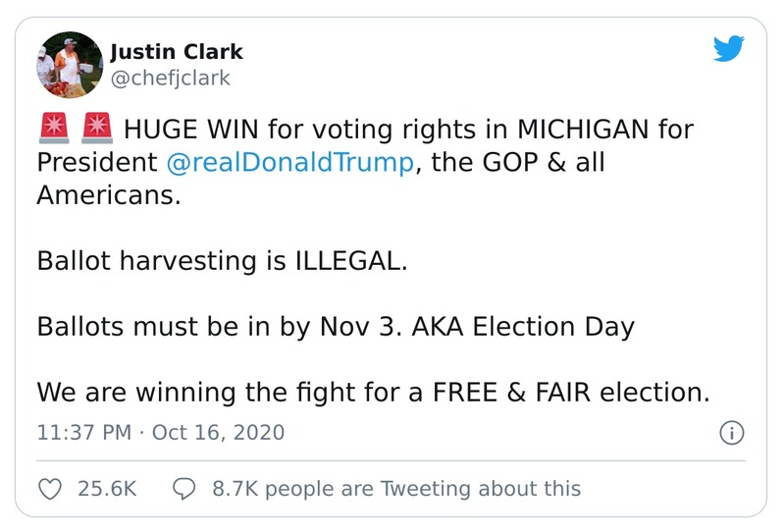This screenshot has width=784, height=532.
Task: Open Justin Clark's profile avatar picture
Action: click(x=69, y=65)
